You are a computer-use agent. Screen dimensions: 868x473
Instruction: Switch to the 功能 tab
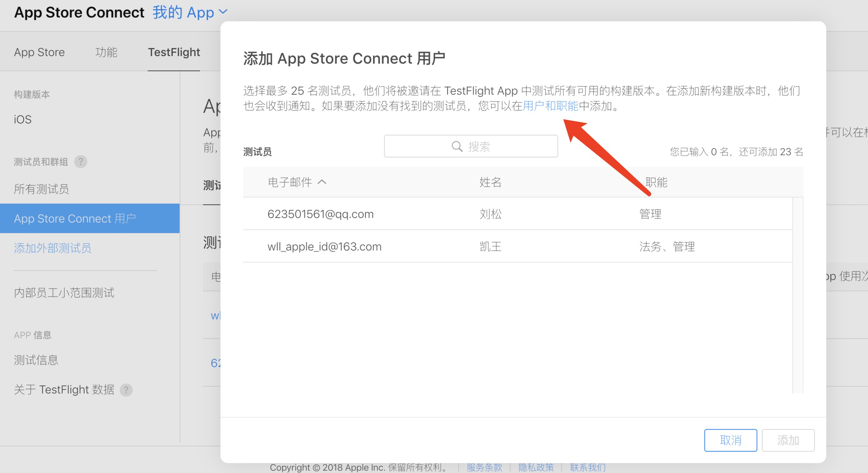(106, 52)
